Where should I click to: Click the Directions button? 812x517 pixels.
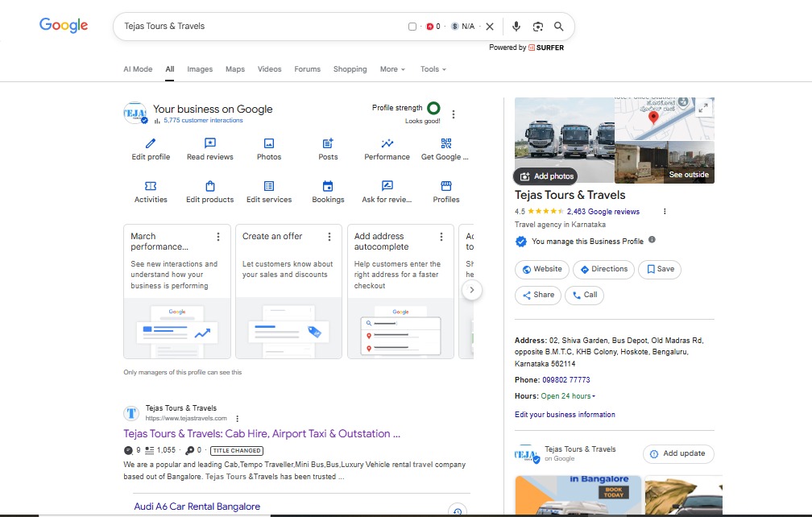coord(603,269)
